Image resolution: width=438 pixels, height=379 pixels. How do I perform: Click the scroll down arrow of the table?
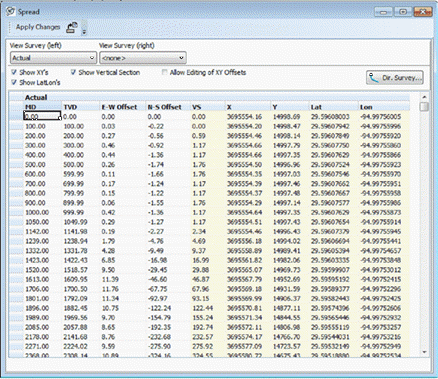pyautogui.click(x=424, y=352)
